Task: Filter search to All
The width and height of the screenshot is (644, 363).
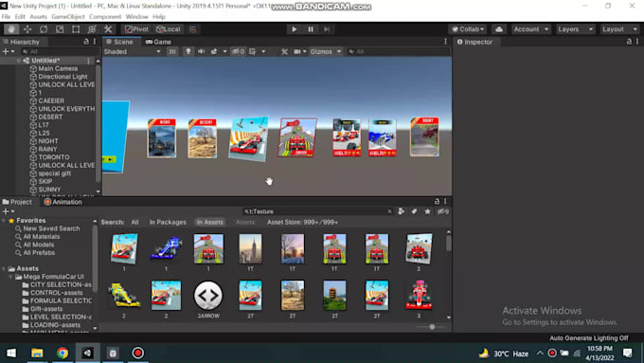Action: click(134, 222)
